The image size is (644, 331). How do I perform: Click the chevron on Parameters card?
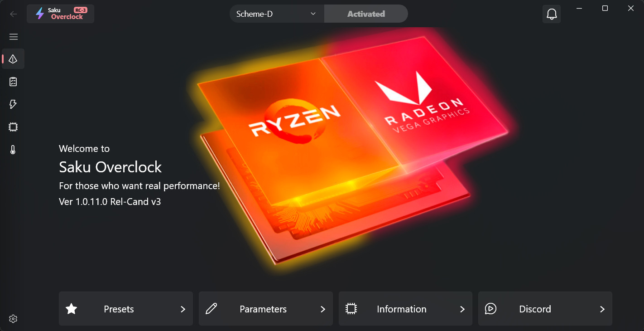[323, 309]
